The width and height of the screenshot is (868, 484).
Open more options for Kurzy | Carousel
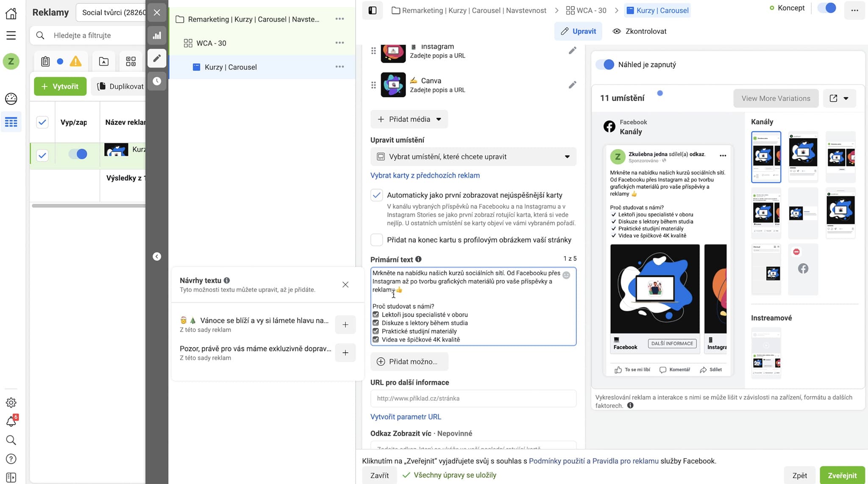(x=339, y=67)
